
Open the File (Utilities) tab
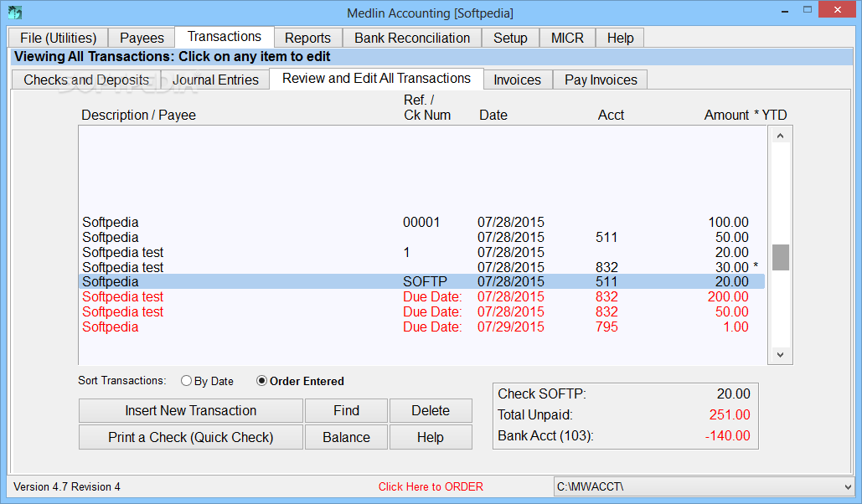(x=59, y=38)
